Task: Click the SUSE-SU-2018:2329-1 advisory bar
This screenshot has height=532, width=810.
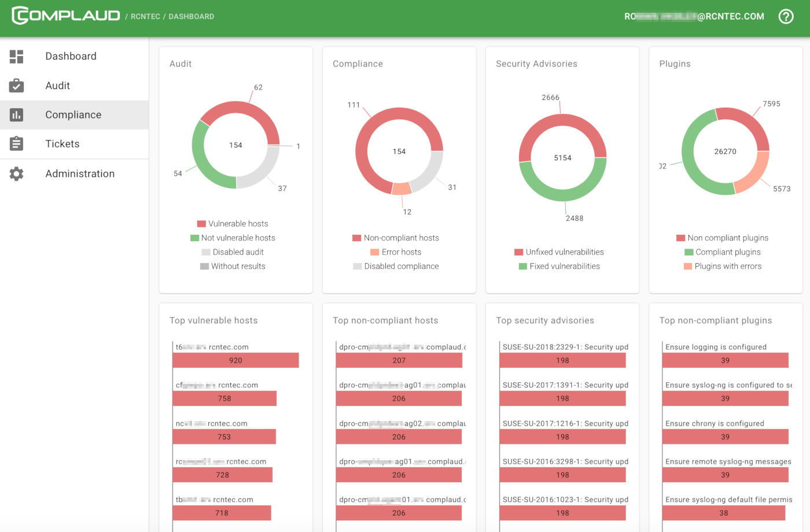Action: tap(562, 360)
